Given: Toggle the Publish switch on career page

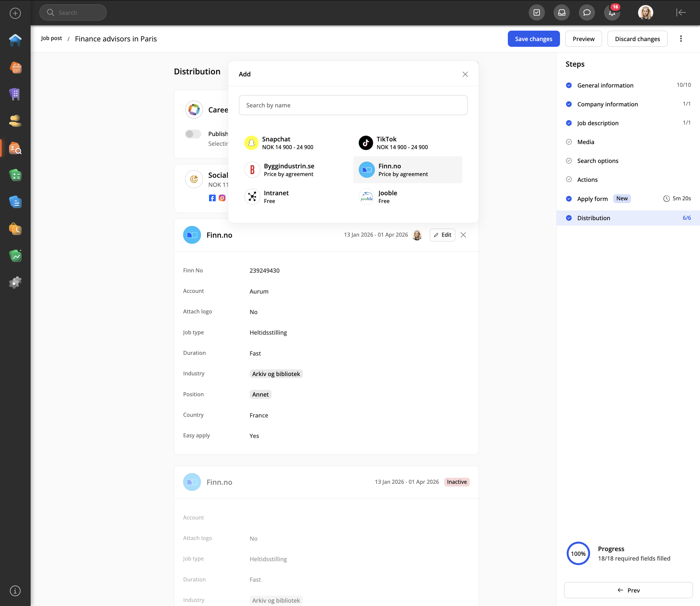Looking at the screenshot, I should [193, 134].
